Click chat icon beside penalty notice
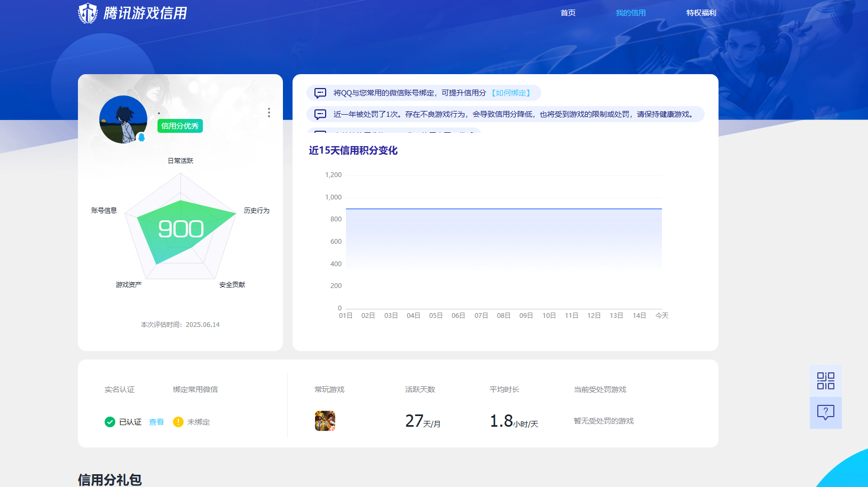 click(320, 114)
